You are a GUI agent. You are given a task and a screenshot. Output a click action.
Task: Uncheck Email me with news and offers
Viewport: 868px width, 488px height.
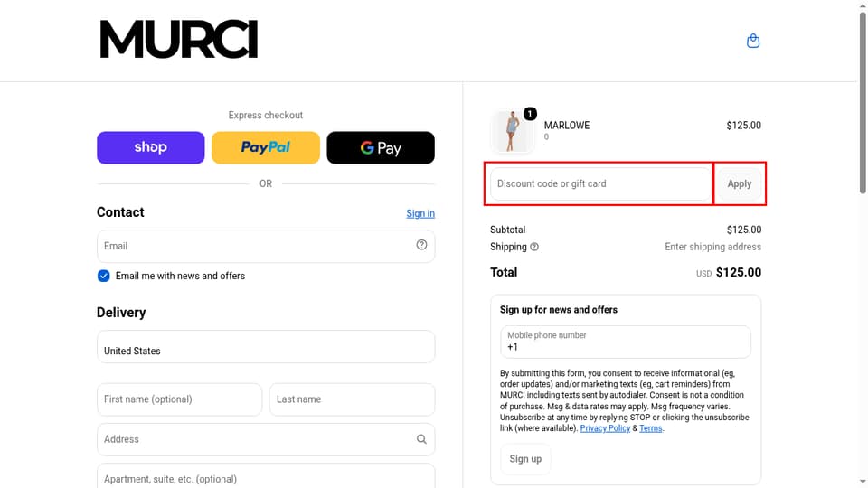coord(103,276)
